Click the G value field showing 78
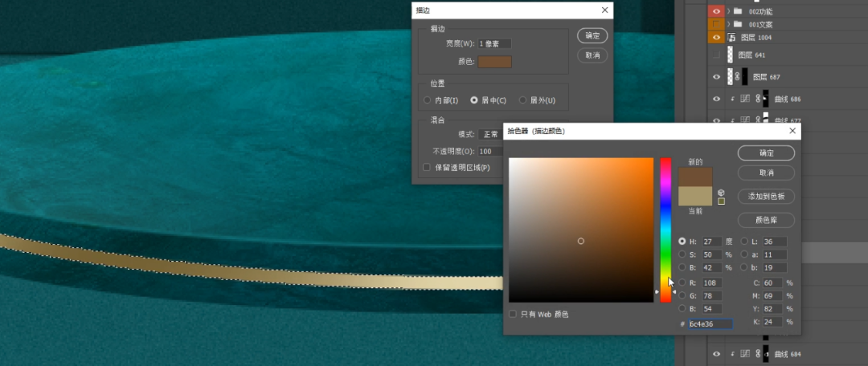Image resolution: width=868 pixels, height=366 pixels. (x=712, y=296)
